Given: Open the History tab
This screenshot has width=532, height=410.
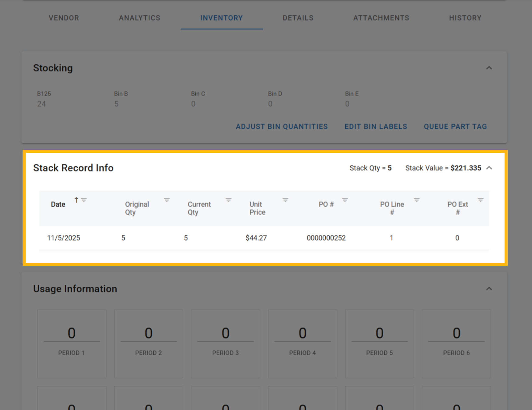Looking at the screenshot, I should (465, 18).
